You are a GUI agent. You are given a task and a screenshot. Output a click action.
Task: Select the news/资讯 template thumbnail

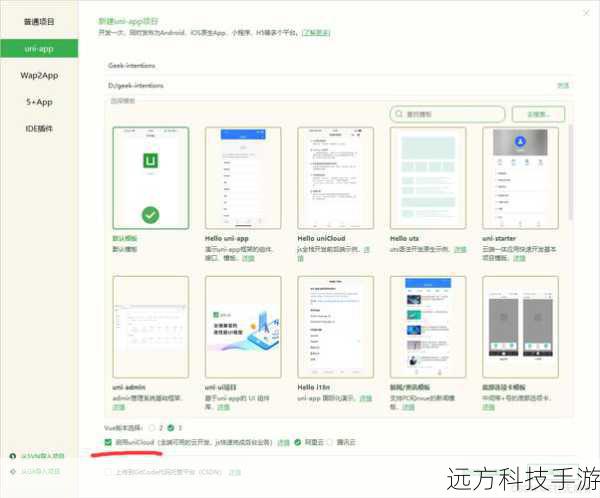428,327
